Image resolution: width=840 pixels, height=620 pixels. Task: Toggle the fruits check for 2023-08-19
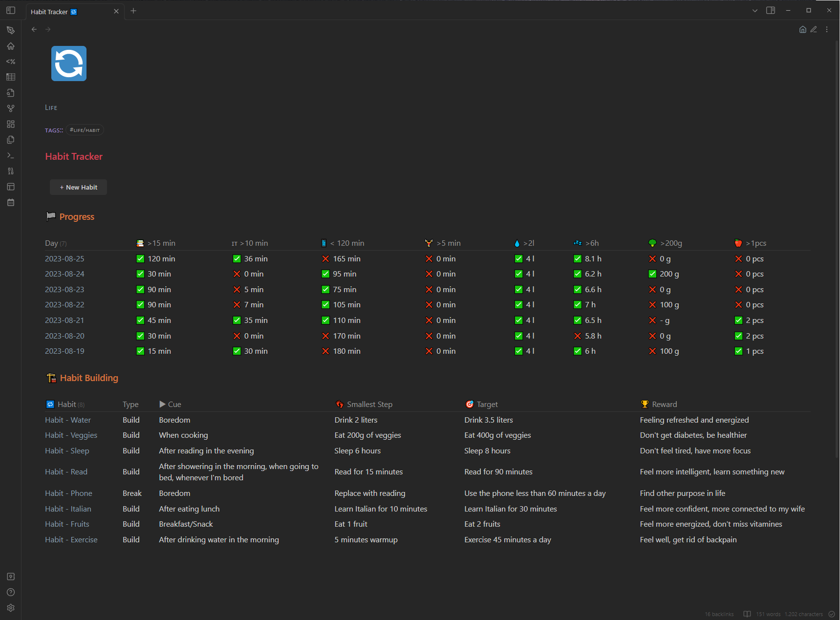click(738, 351)
